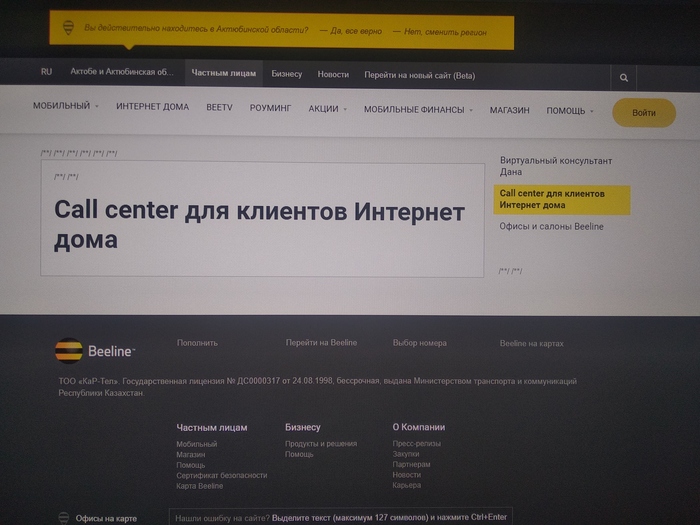This screenshot has width=700, height=525.
Task: Select the Частным лицам tab
Action: click(224, 73)
